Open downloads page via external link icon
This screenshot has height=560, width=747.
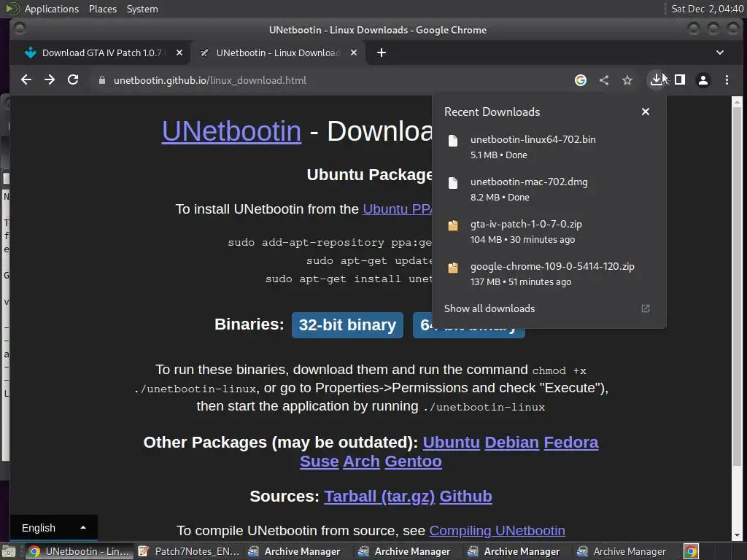click(645, 308)
